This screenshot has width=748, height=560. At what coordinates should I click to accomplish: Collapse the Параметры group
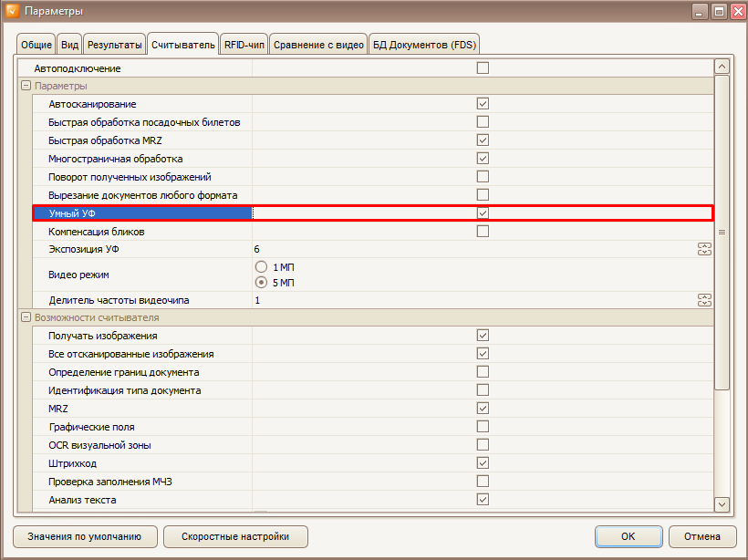26,86
